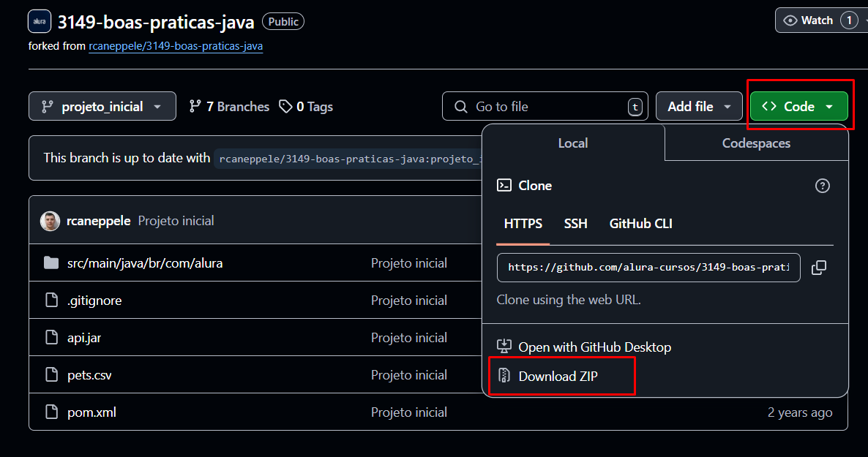This screenshot has width=868, height=457.
Task: Open the Projeto inicial commit for pom.xml
Action: 409,412
